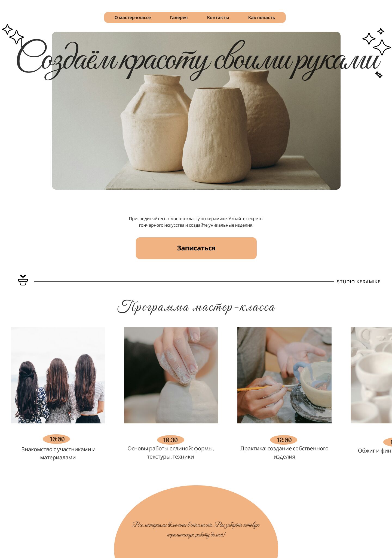This screenshot has height=558, width=392.
Task: Click the large sparkle stars top-right
Action: 377,42
